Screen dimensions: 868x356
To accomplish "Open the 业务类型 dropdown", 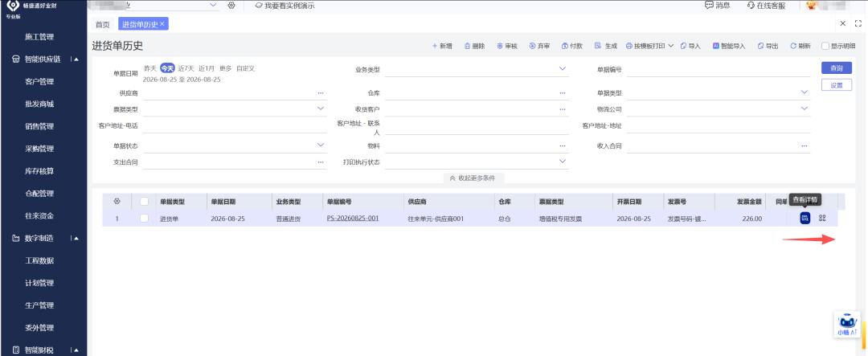I will pos(477,69).
